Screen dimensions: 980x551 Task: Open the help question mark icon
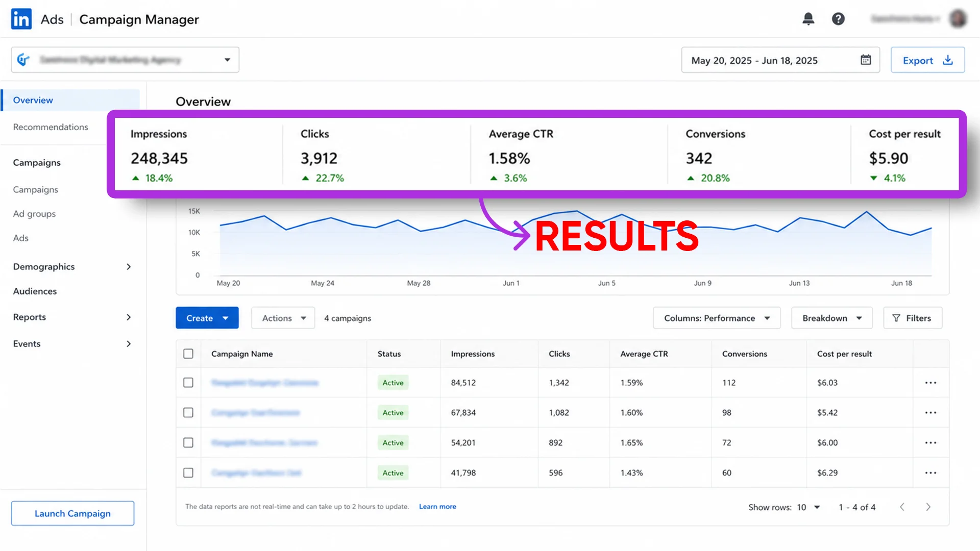838,19
